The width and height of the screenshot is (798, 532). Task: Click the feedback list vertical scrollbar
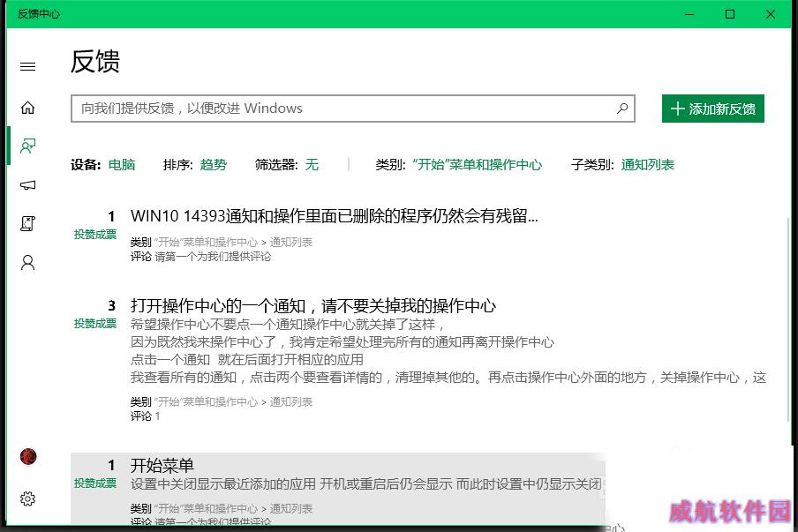789,320
